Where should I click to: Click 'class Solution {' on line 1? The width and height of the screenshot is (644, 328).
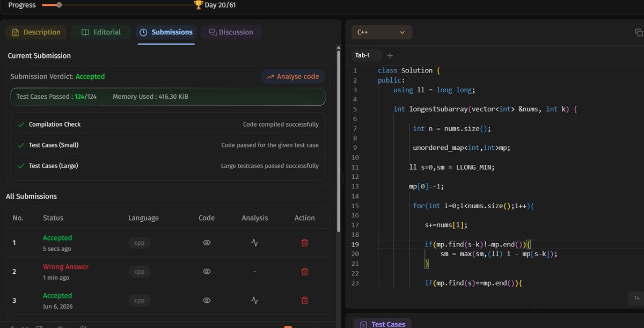[x=409, y=70]
